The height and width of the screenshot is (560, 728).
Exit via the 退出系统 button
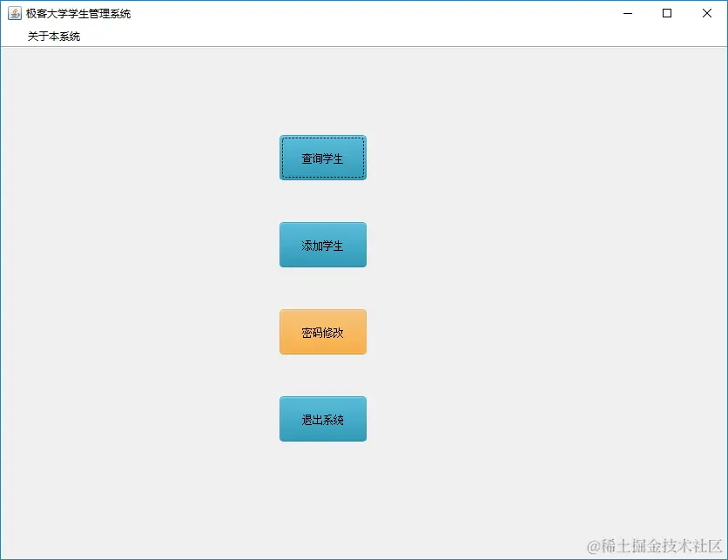click(x=323, y=419)
